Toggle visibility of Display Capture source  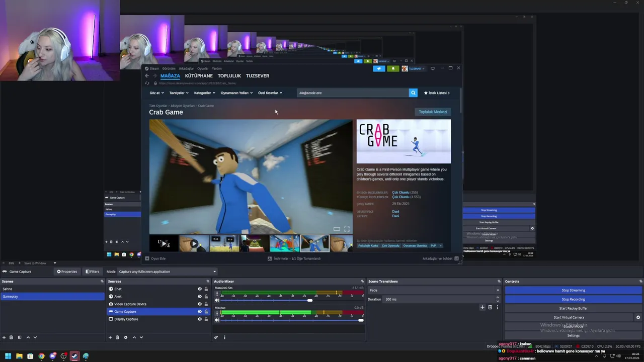tap(200, 319)
